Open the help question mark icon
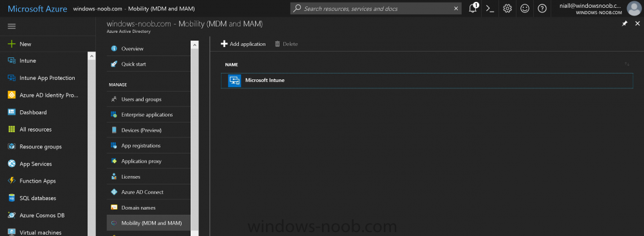 pyautogui.click(x=542, y=8)
